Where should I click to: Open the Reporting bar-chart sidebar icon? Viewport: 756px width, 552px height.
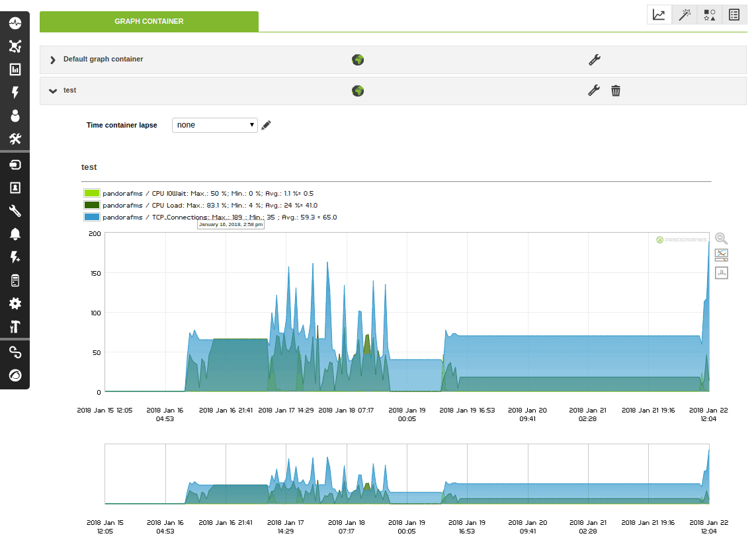(15, 69)
